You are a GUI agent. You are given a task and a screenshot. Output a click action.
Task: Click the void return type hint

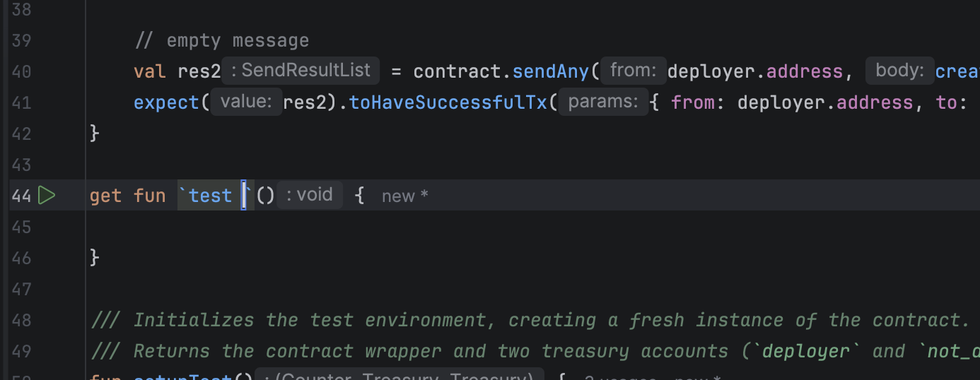click(310, 195)
